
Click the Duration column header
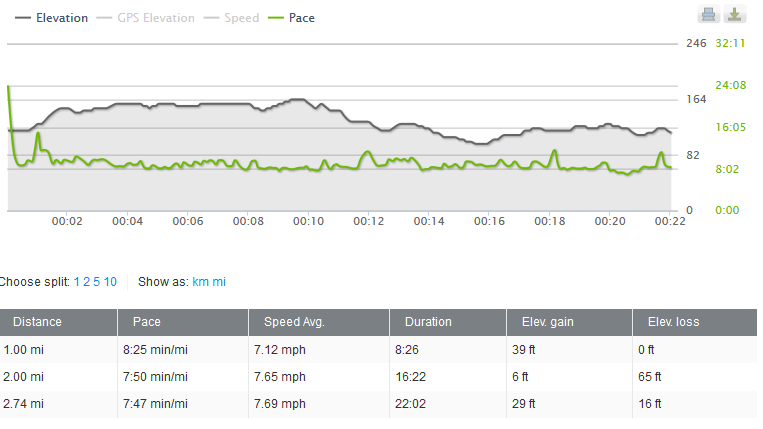428,322
